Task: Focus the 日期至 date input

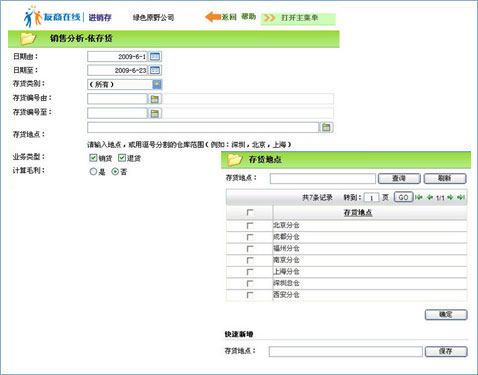Action: [x=117, y=70]
